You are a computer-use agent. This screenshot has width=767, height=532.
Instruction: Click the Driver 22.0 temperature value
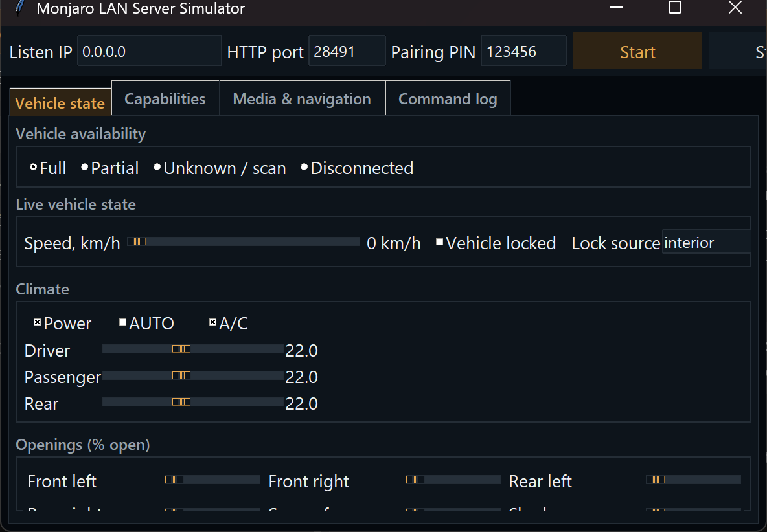pos(301,350)
